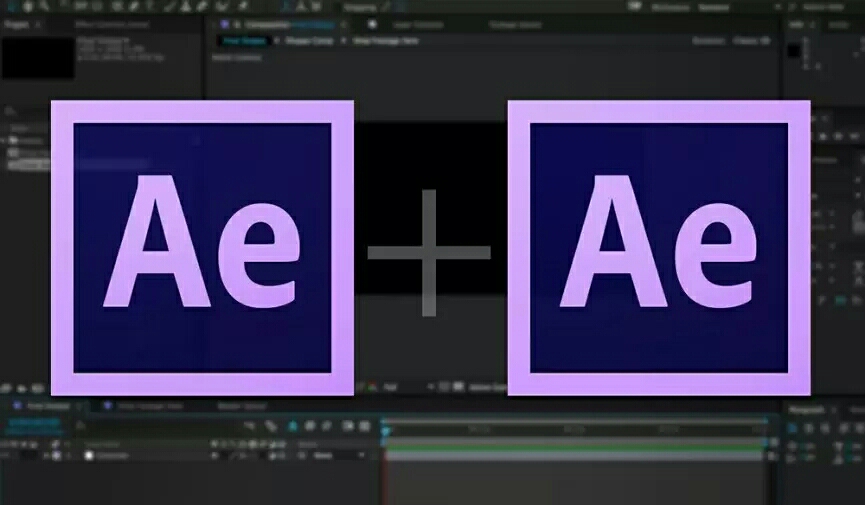Viewport: 865px width, 505px height.
Task: Select the Clone Stamp tool
Action: 187,6
